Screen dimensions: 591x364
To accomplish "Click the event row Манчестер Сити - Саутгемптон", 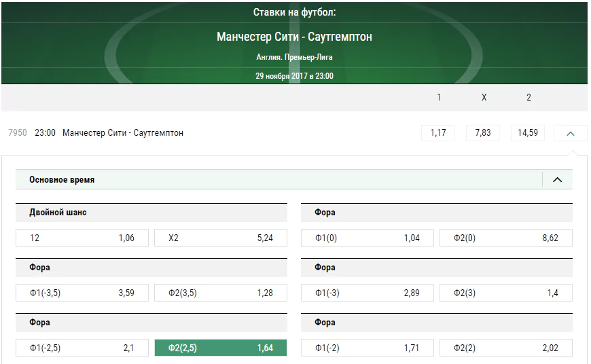I will tap(123, 133).
